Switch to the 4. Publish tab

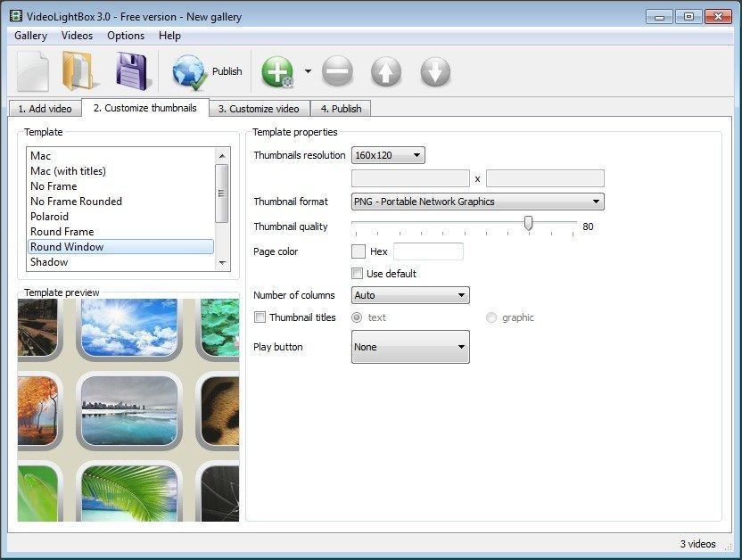coord(342,109)
